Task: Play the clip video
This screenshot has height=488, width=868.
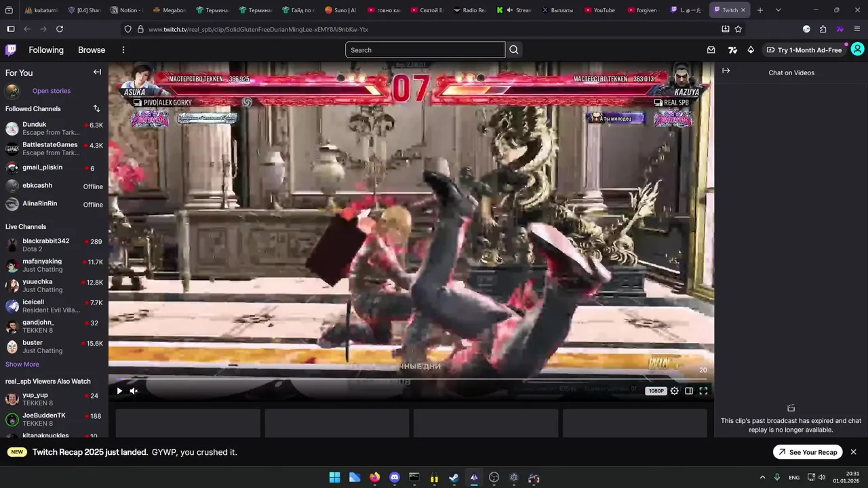Action: point(119,390)
